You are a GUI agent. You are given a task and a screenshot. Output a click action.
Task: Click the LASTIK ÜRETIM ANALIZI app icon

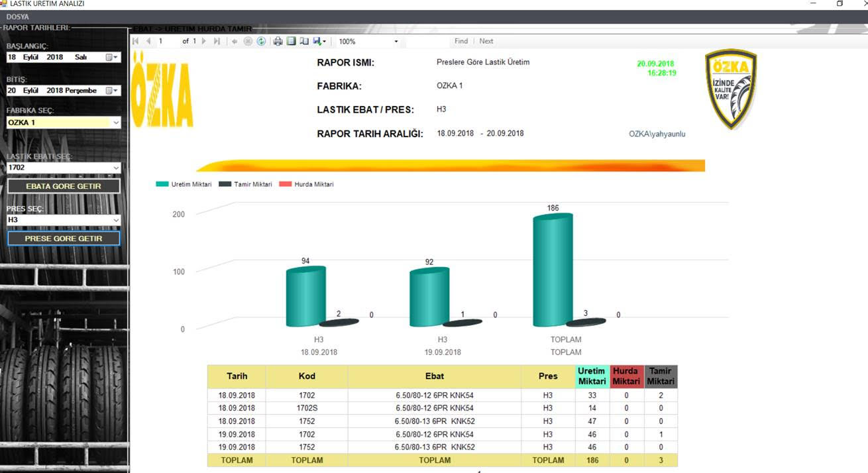click(x=4, y=3)
